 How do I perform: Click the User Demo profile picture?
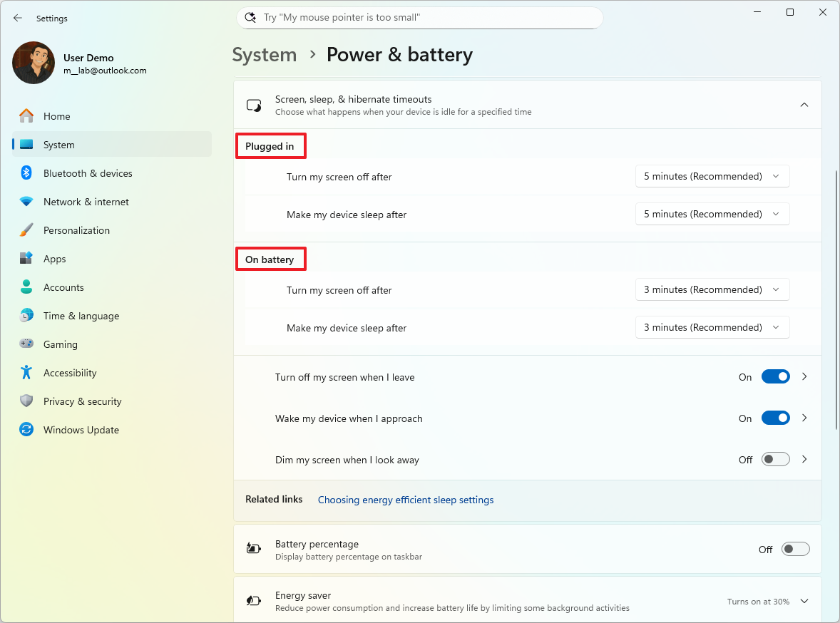[x=33, y=63]
